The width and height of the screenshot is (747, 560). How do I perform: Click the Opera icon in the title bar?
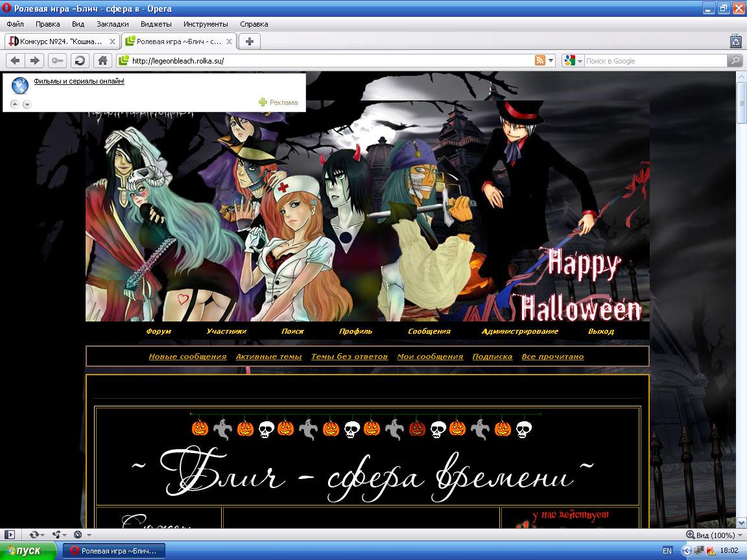[6, 8]
